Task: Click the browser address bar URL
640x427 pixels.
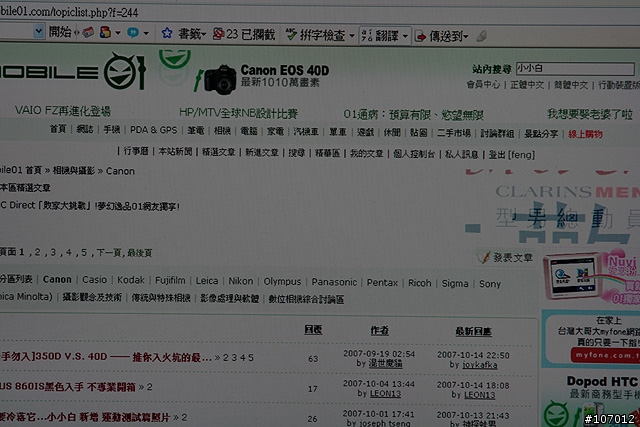Action: point(69,12)
